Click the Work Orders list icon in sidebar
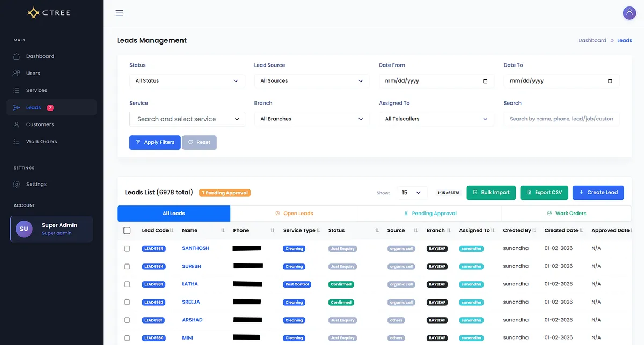Screen dimensions: 644x345 pos(17,142)
